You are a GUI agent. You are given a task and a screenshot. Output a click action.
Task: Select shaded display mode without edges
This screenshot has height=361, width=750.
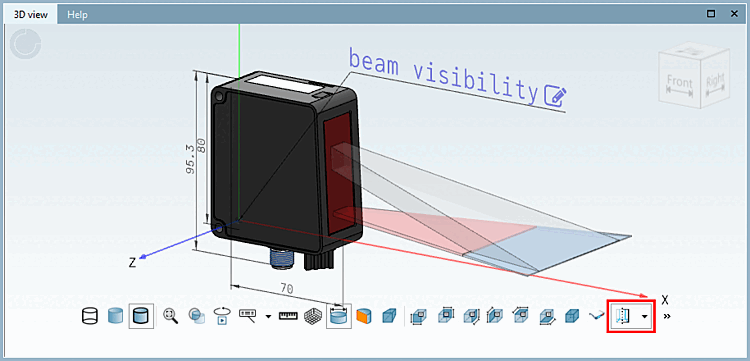click(x=115, y=316)
